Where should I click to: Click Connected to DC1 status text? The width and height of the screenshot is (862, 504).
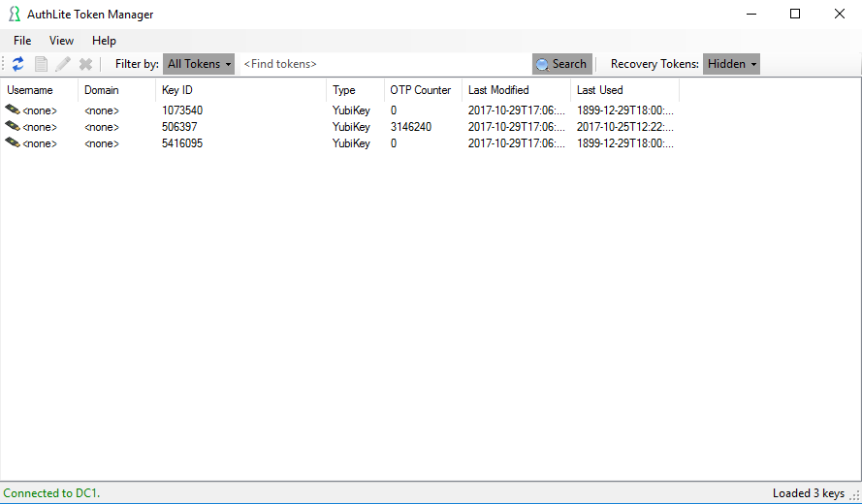[x=51, y=493]
